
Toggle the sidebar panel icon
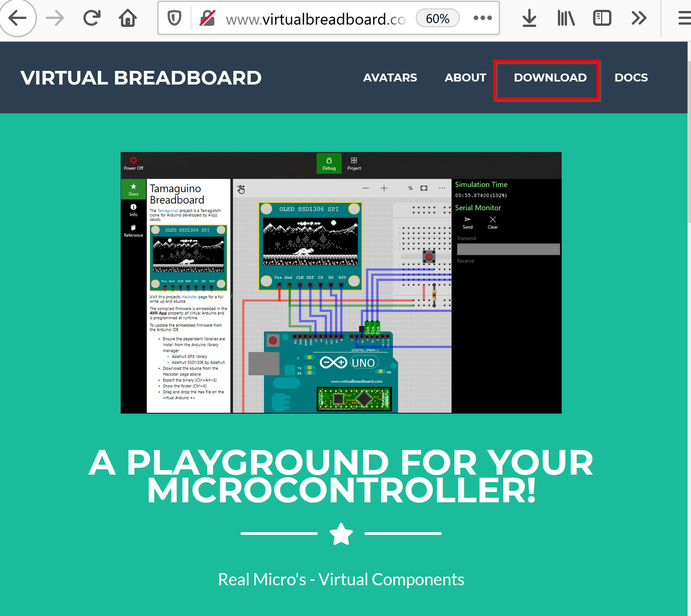[x=602, y=18]
